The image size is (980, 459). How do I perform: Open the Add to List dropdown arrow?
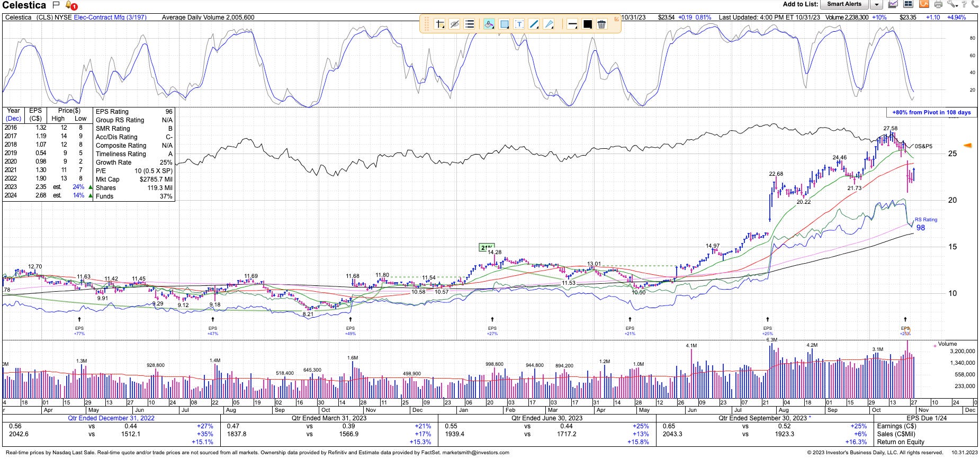876,5
